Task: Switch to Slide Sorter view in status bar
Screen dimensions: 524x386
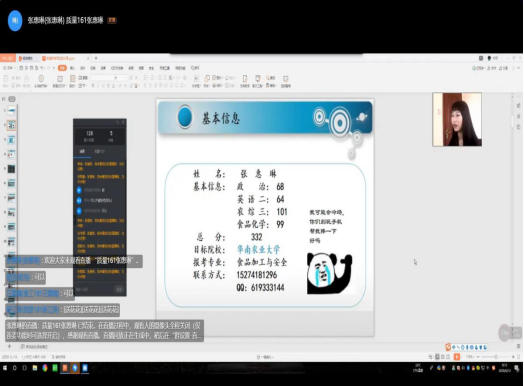Action: click(x=442, y=357)
